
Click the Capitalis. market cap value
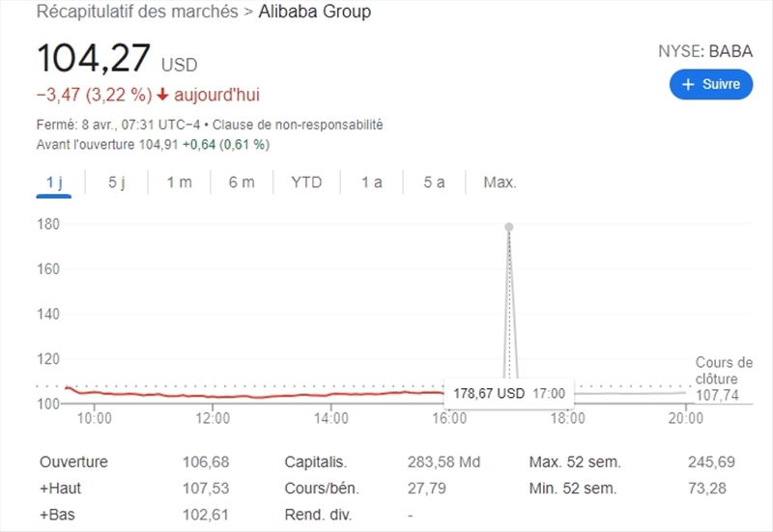tap(444, 462)
